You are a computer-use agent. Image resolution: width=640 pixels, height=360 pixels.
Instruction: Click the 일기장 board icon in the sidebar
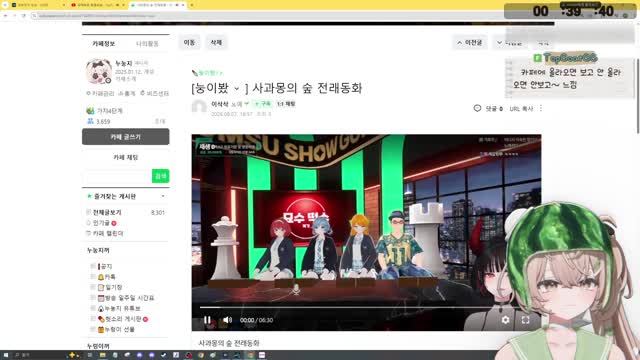[101, 287]
